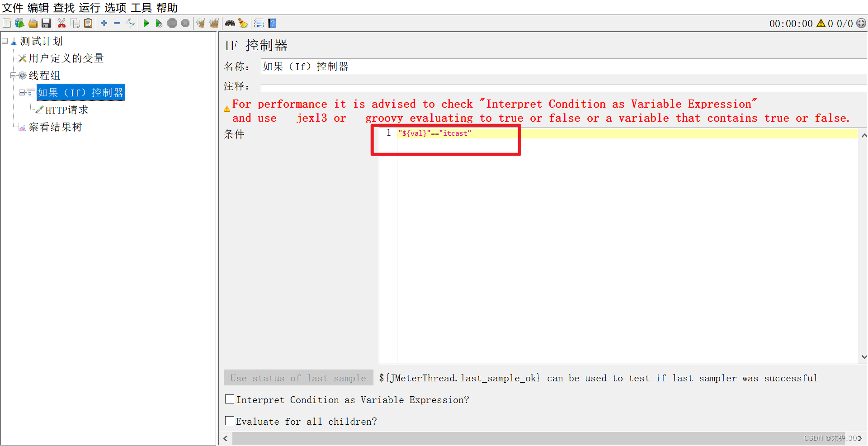Click the Clear All double broom icon
Viewport: 868px width, 446px height.
214,23
